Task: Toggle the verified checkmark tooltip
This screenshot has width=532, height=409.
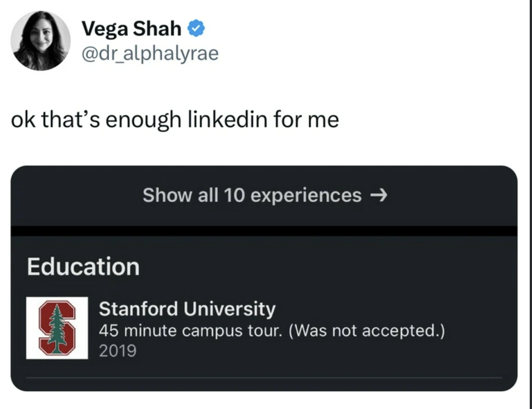Action: 197,27
